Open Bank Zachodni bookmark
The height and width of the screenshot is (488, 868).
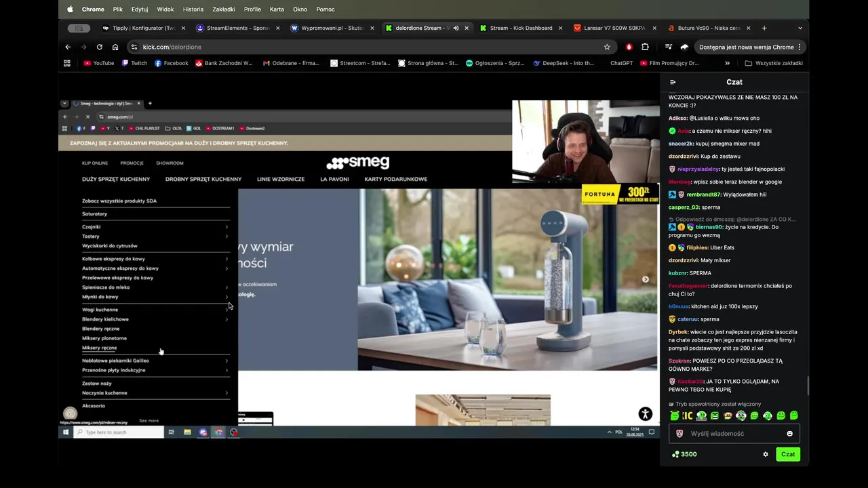point(224,63)
